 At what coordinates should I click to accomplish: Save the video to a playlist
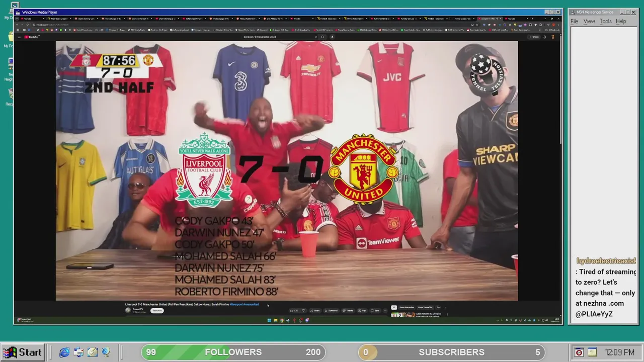(375, 311)
